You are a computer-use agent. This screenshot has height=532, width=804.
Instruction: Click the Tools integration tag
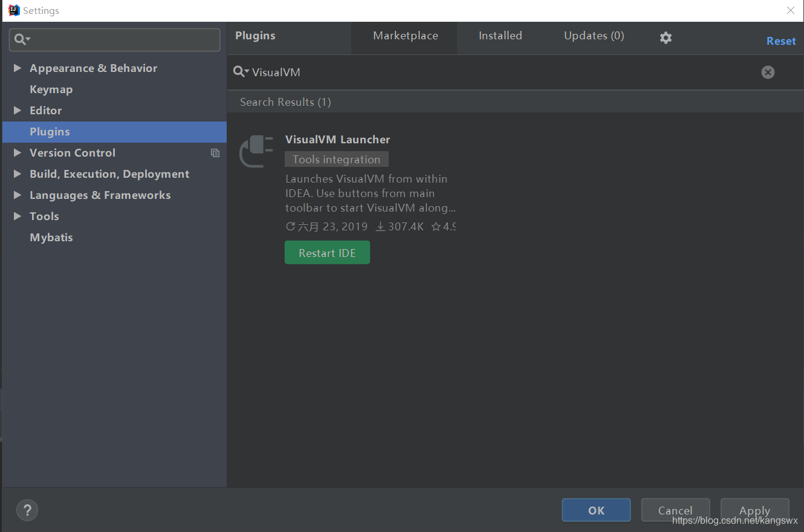(x=336, y=160)
